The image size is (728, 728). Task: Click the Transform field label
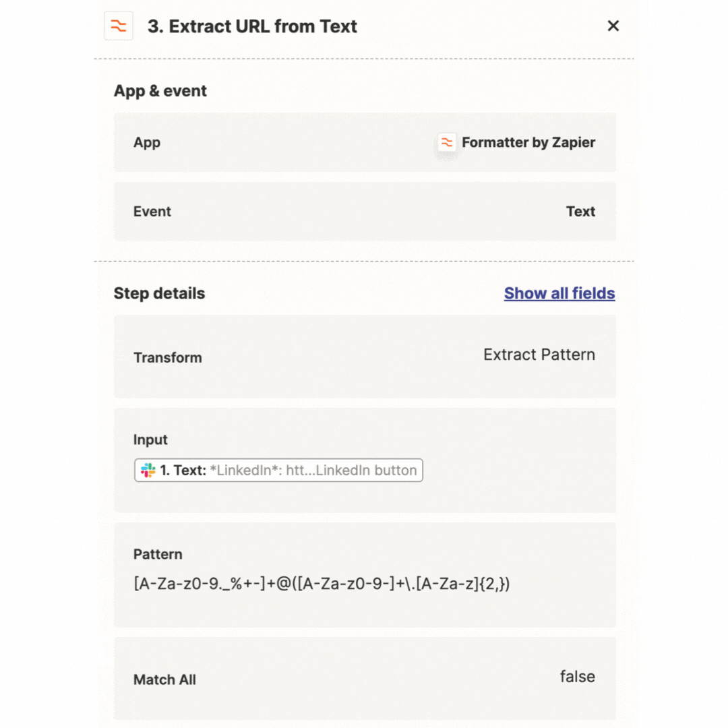click(168, 357)
